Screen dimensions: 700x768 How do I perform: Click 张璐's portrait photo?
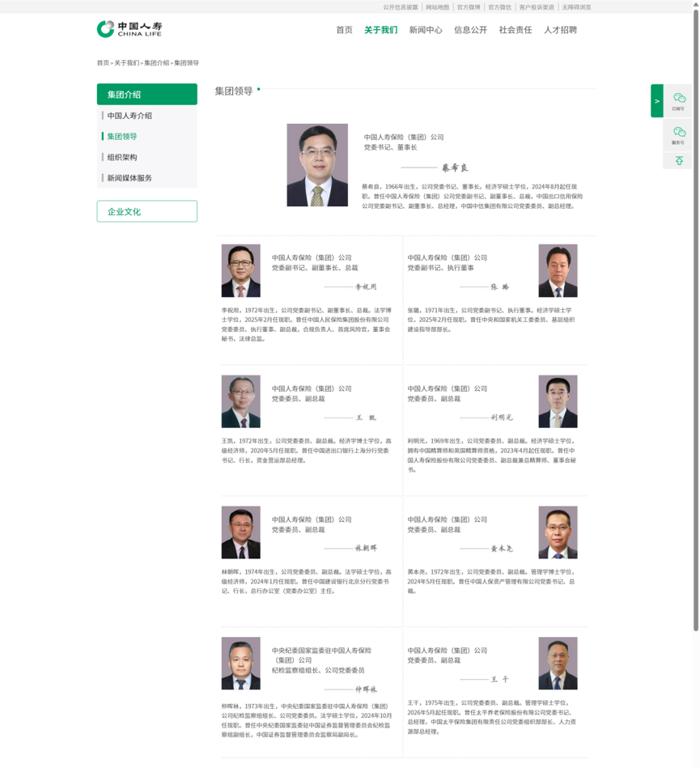tap(558, 270)
